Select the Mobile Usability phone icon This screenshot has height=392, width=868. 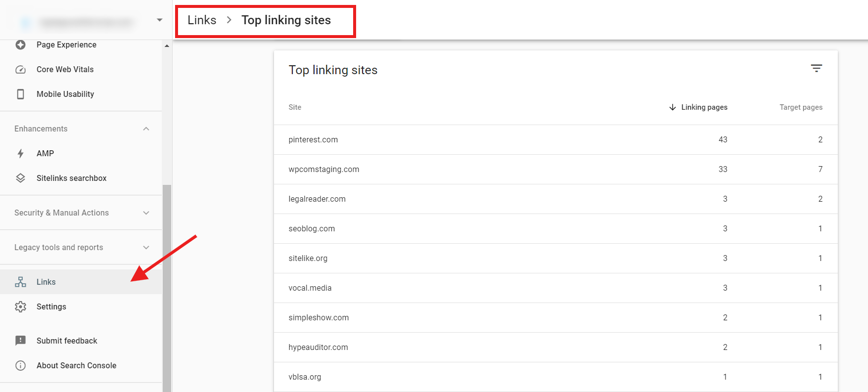[x=20, y=94]
